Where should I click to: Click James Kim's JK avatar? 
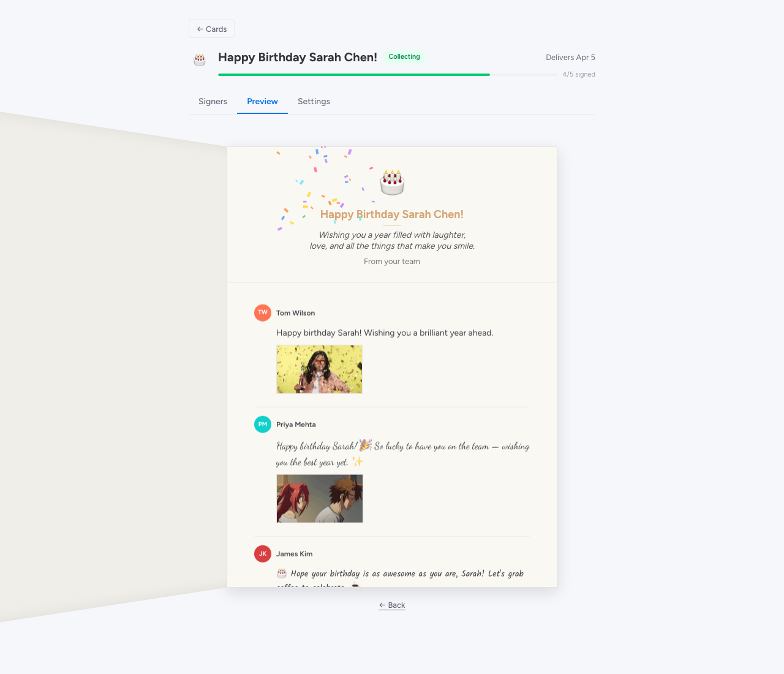click(263, 553)
